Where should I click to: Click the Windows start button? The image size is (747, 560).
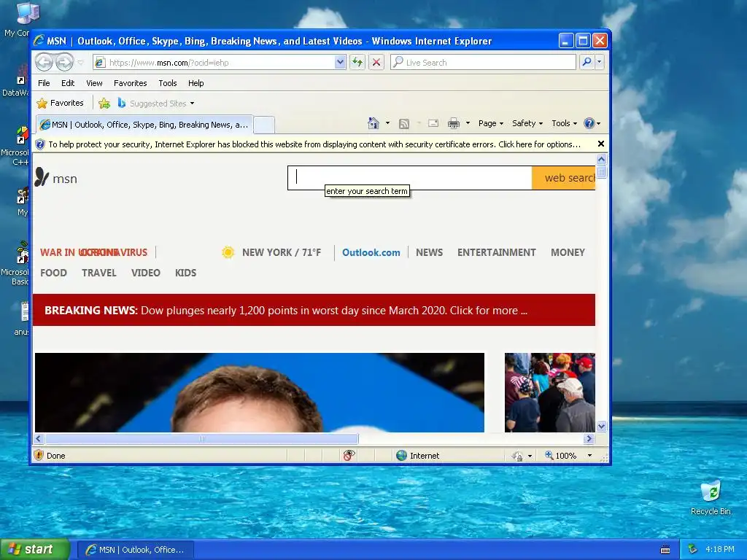click(35, 549)
